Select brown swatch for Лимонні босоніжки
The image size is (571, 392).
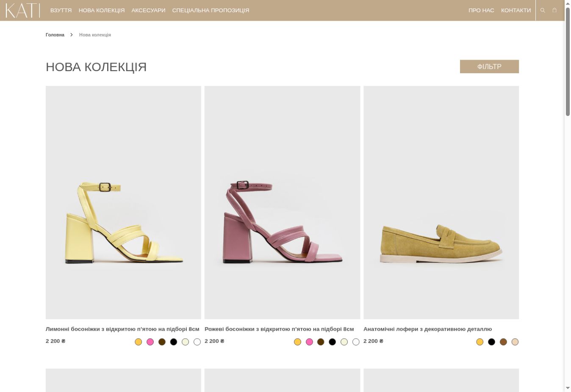click(x=162, y=342)
